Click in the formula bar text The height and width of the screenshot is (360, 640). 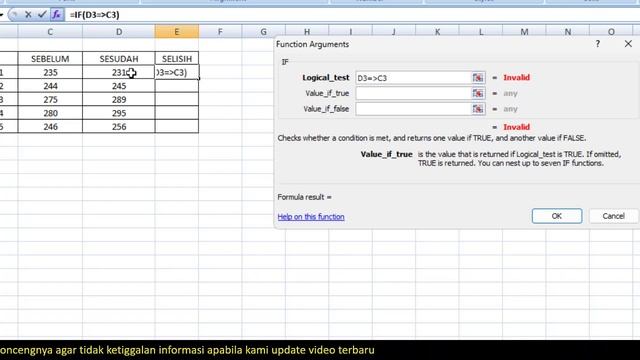pyautogui.click(x=94, y=15)
